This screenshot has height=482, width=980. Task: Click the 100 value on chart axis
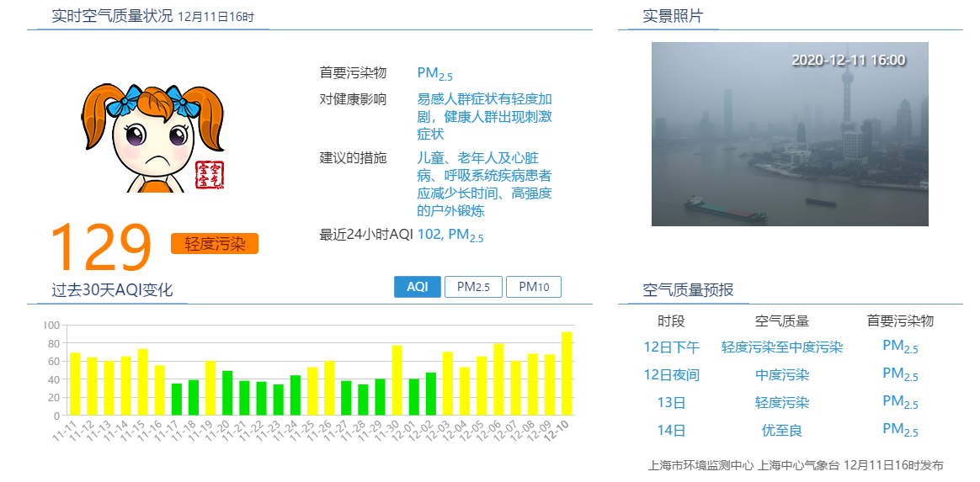click(x=52, y=326)
